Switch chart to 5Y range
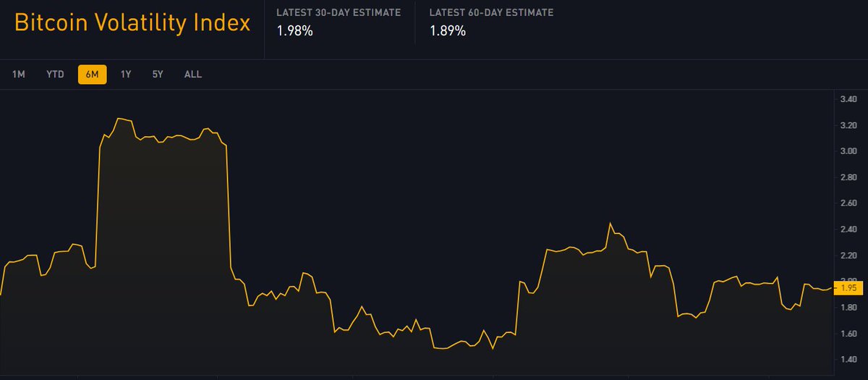868x380 pixels. pos(158,75)
